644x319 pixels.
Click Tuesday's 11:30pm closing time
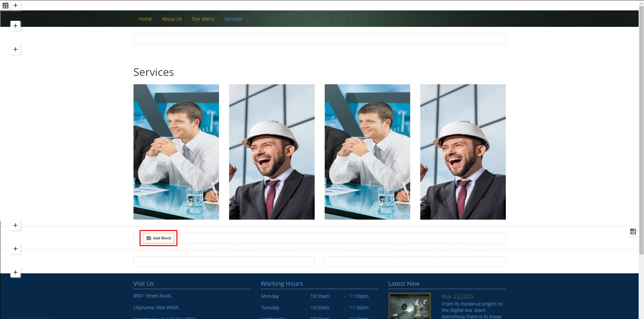pyautogui.click(x=359, y=308)
